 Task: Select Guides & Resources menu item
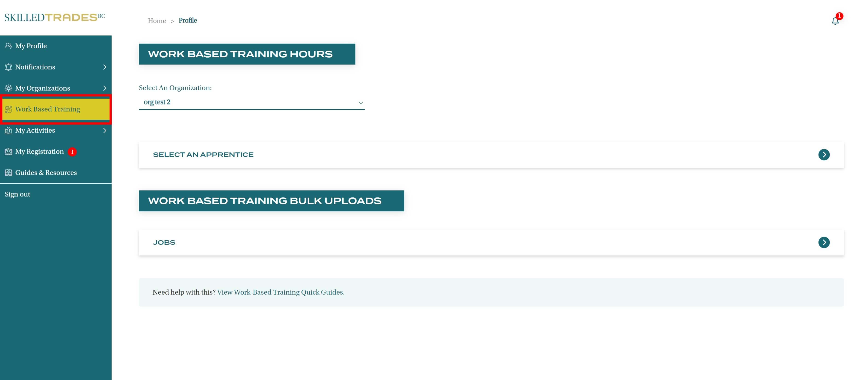click(x=46, y=173)
